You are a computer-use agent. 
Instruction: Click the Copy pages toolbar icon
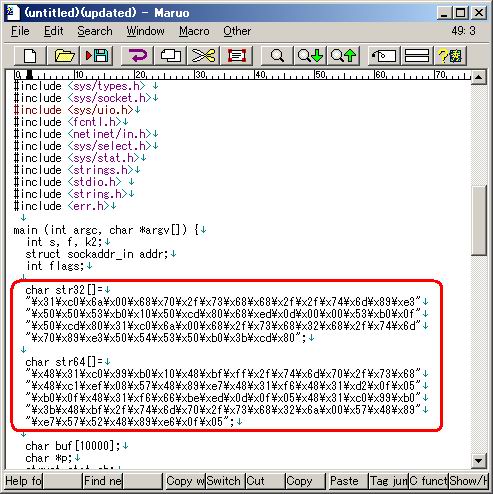pos(171,56)
